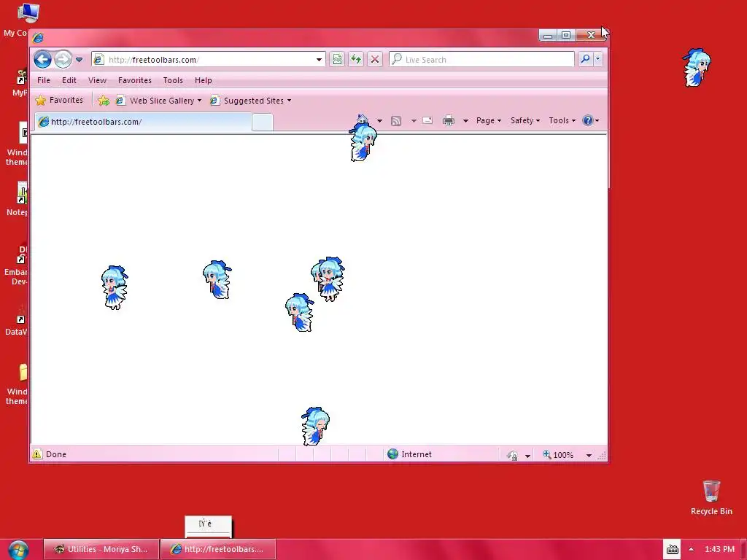Open the Web Slice Gallery link
747x560 pixels.
coord(158,101)
